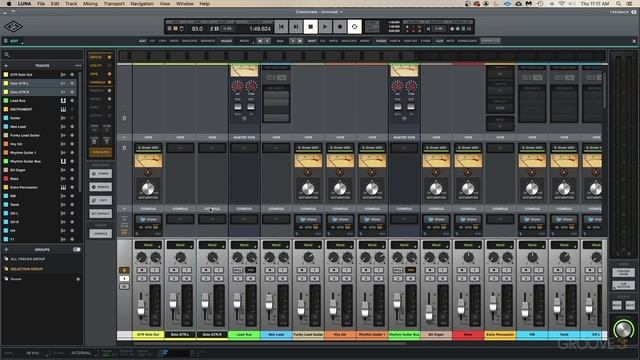Click the audio icon on GTR Solo Out row

click(x=63, y=75)
